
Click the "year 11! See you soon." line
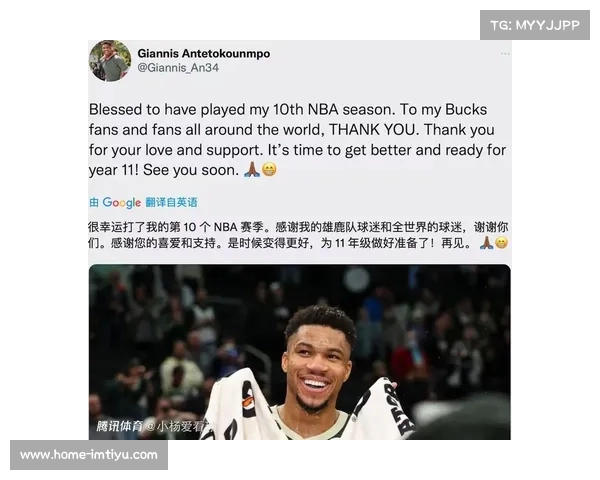click(x=164, y=170)
